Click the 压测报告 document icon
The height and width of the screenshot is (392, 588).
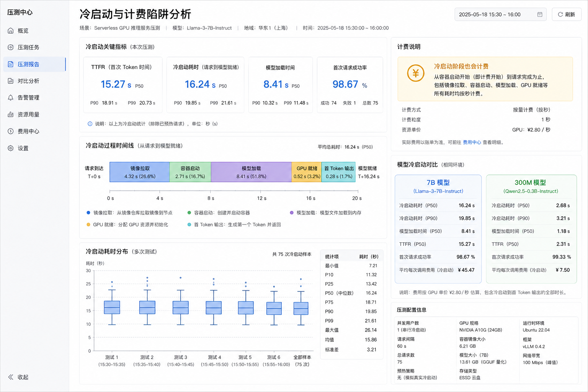click(x=11, y=64)
